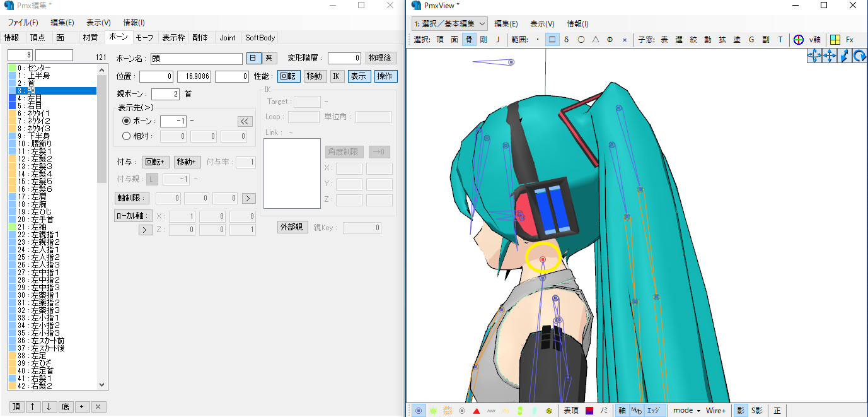Click the green hatched icon in bottom bar
868x417 pixels.
pos(433,410)
